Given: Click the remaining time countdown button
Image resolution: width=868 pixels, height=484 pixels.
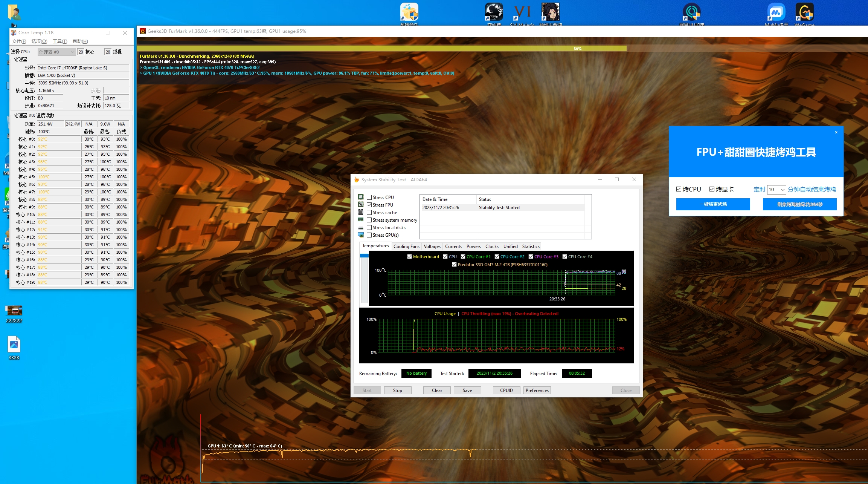Looking at the screenshot, I should pos(799,204).
